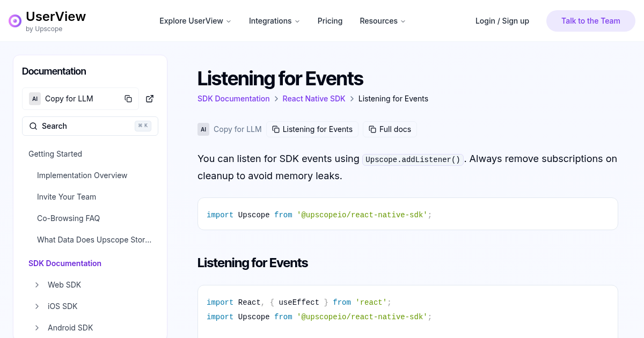Open the Android SDK docs link
The image size is (644, 338).
pyautogui.click(x=70, y=328)
